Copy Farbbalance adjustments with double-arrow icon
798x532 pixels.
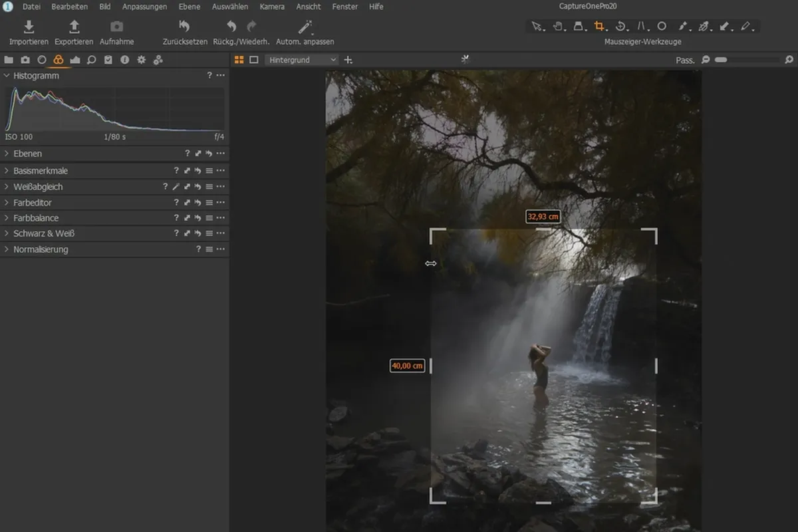188,218
